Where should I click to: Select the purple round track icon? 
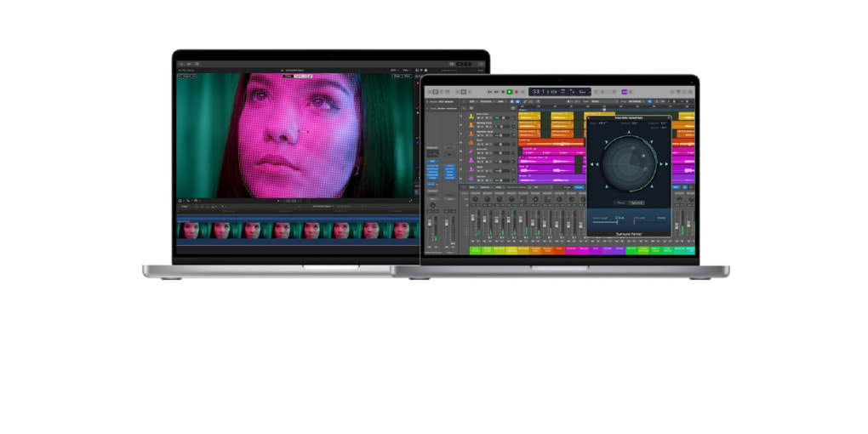(x=471, y=179)
